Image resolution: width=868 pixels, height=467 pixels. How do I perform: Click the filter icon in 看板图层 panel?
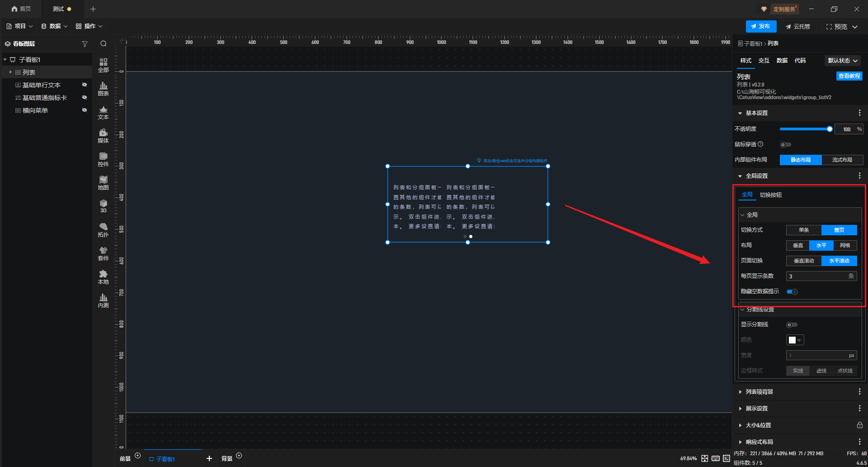(85, 44)
